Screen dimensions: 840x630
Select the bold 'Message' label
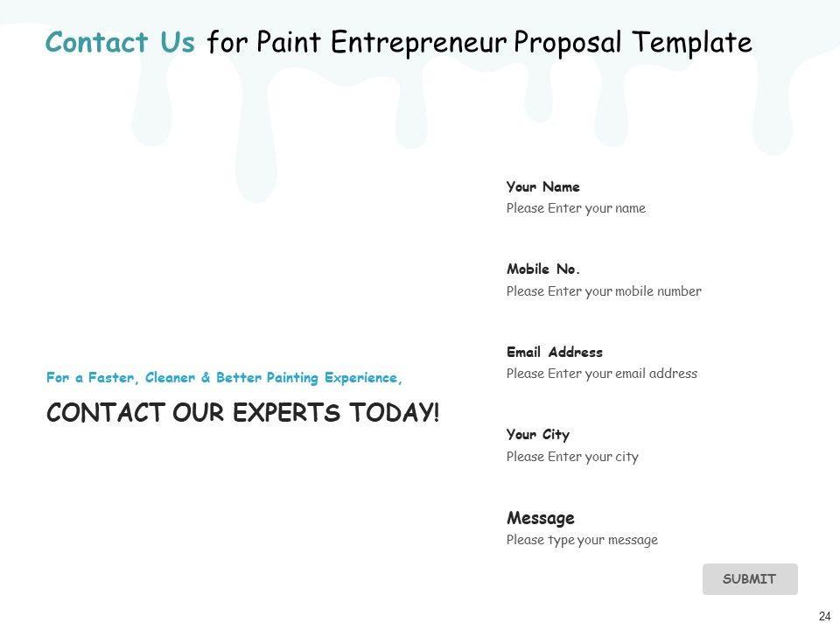[541, 518]
